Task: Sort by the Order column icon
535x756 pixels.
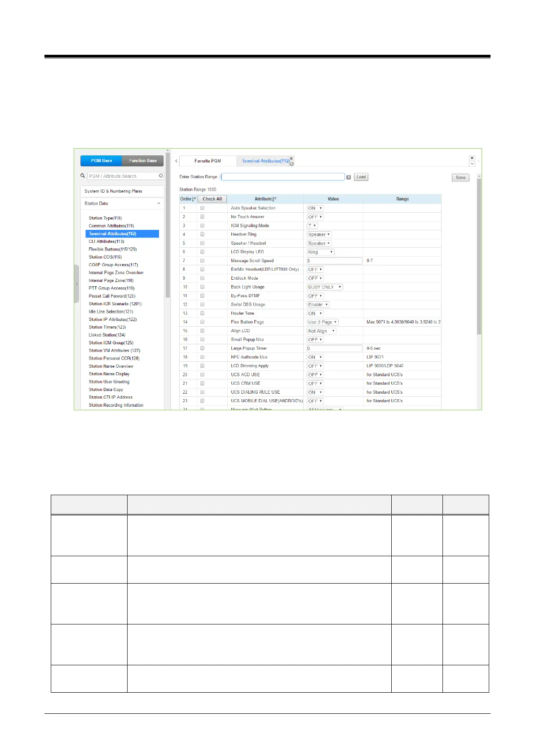Action: (194, 199)
